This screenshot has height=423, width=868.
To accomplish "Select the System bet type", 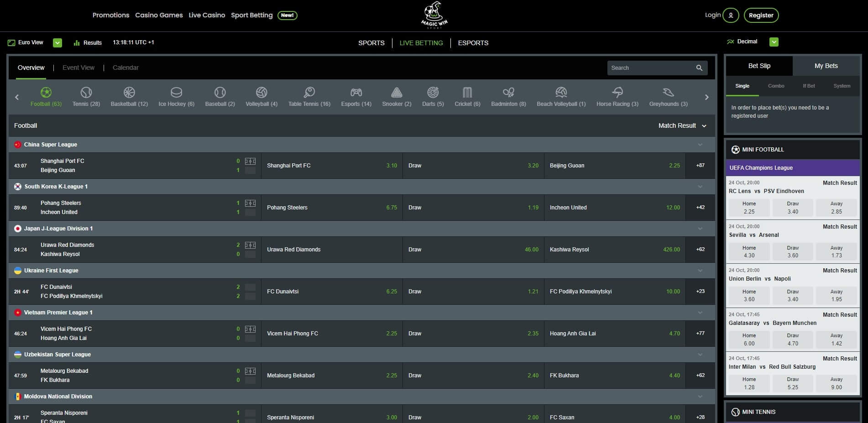I will [842, 86].
